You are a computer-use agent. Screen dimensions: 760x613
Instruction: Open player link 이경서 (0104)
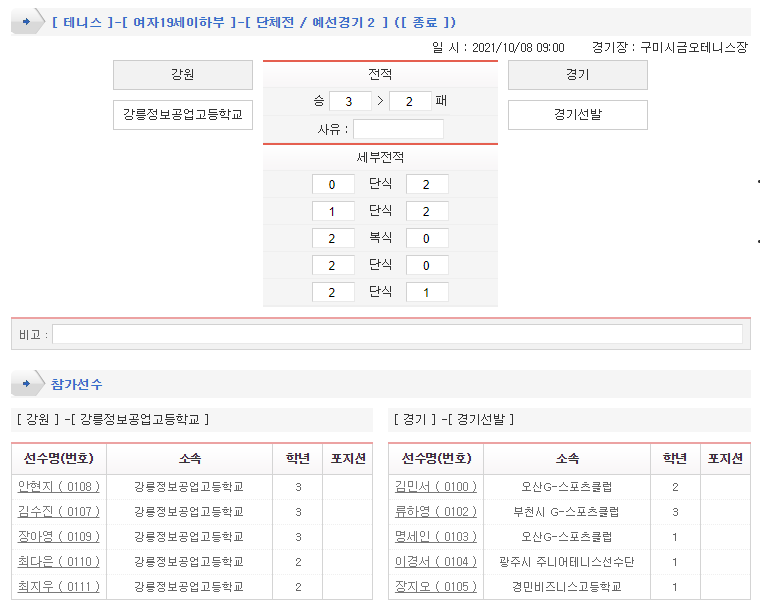[x=436, y=562]
